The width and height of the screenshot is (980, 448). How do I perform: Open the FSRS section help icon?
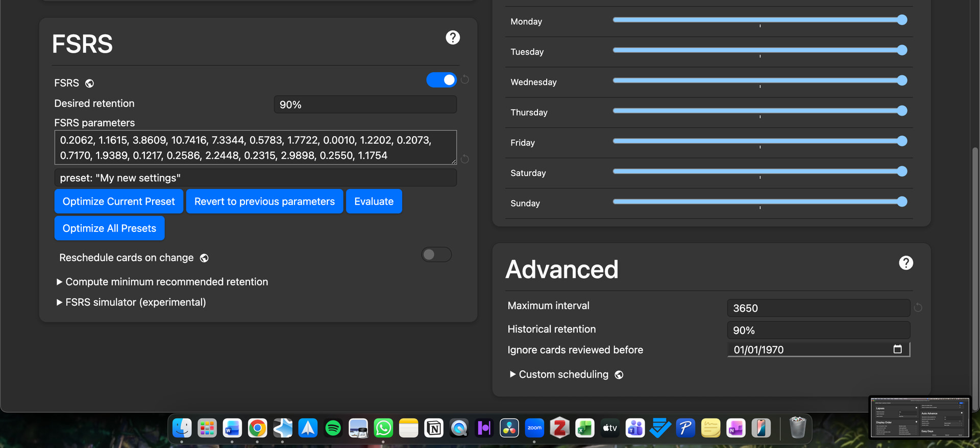452,38
